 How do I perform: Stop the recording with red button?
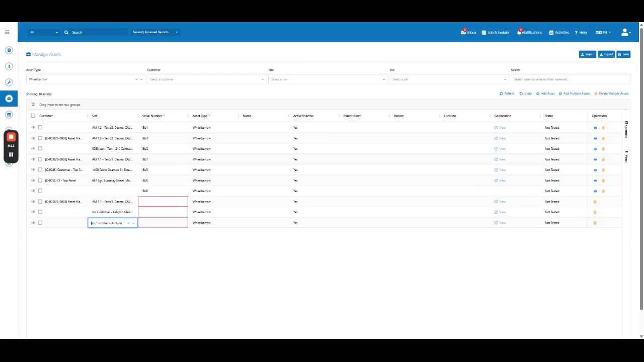click(x=11, y=137)
